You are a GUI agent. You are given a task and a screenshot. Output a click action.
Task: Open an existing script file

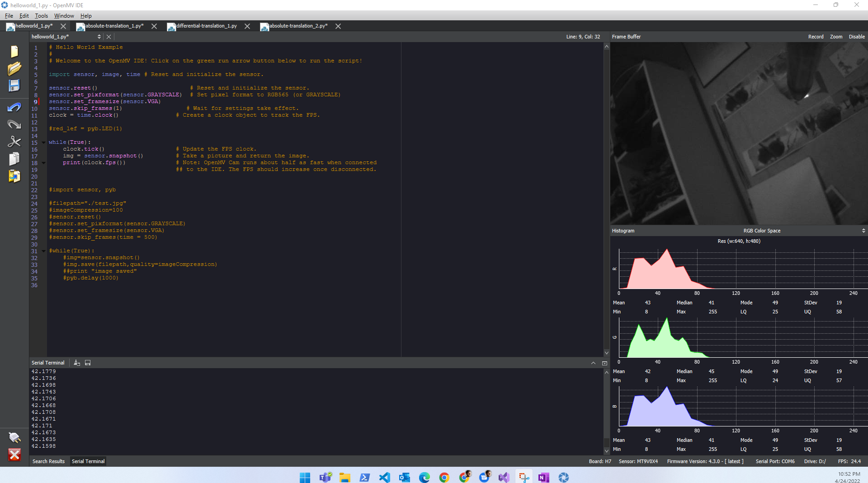pos(14,68)
